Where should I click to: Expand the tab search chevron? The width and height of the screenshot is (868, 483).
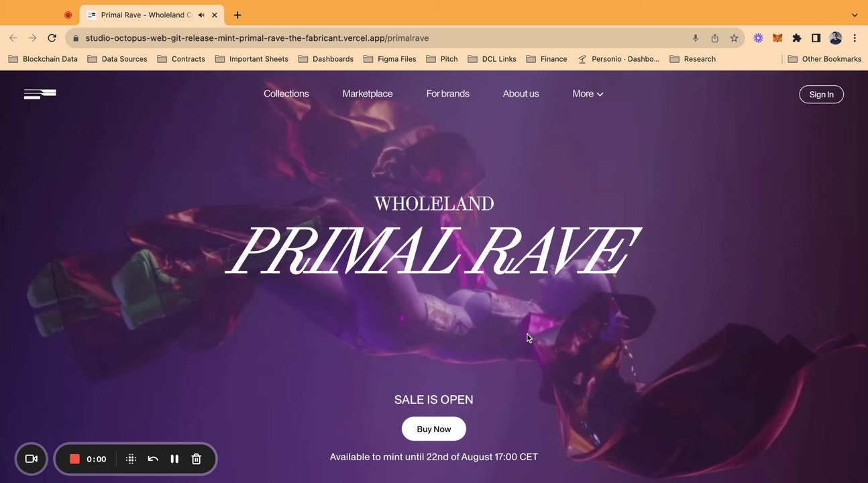click(855, 15)
